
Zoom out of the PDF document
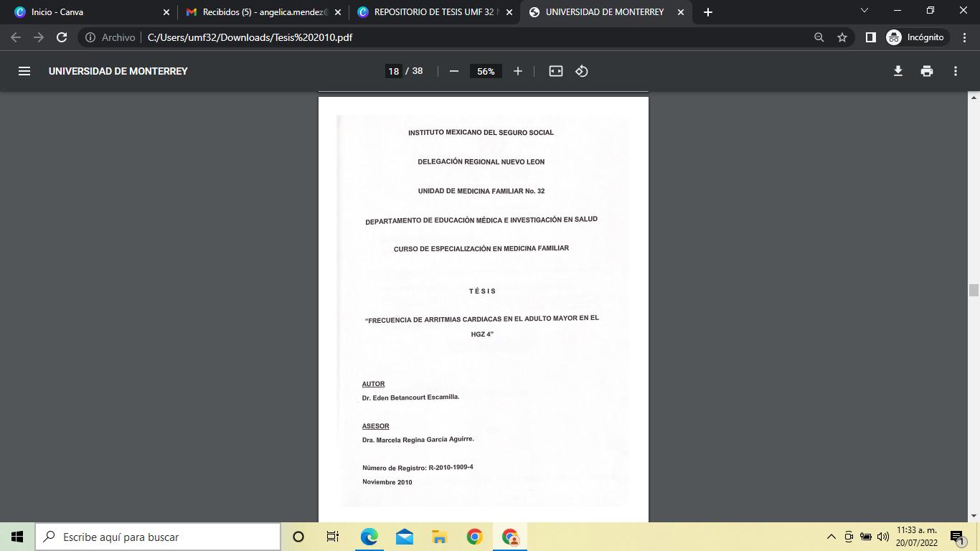tap(453, 71)
